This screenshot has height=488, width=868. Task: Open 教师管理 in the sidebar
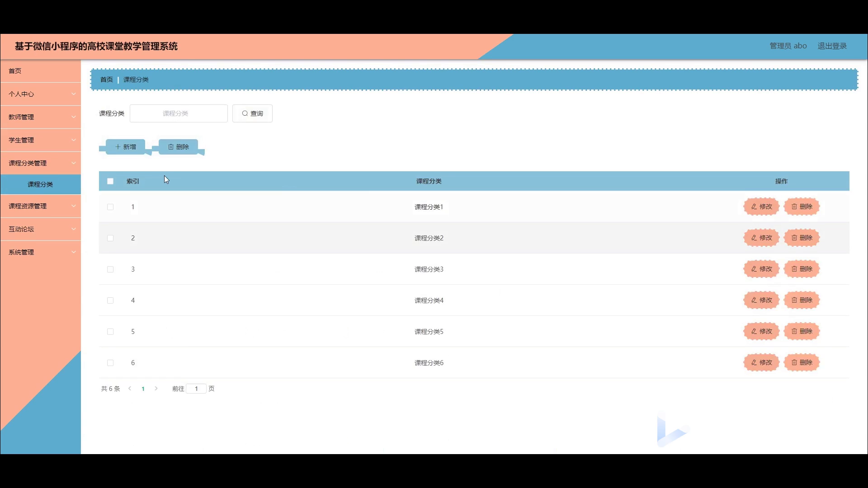(40, 117)
